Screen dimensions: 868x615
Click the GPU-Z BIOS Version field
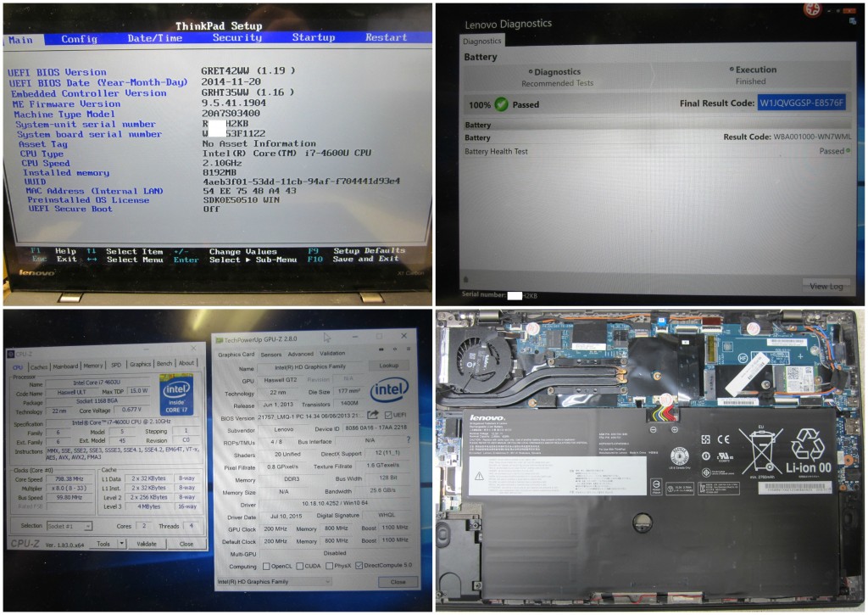(311, 417)
